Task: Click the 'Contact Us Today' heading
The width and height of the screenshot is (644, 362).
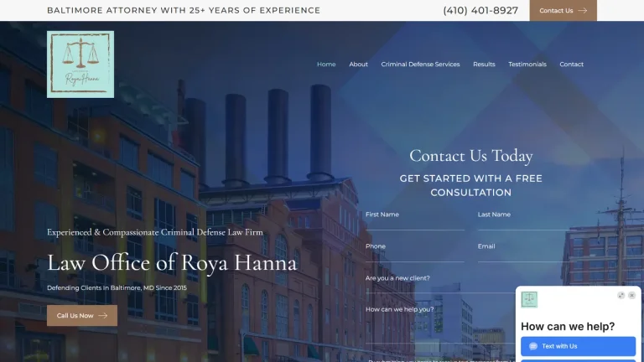Action: pyautogui.click(x=471, y=156)
